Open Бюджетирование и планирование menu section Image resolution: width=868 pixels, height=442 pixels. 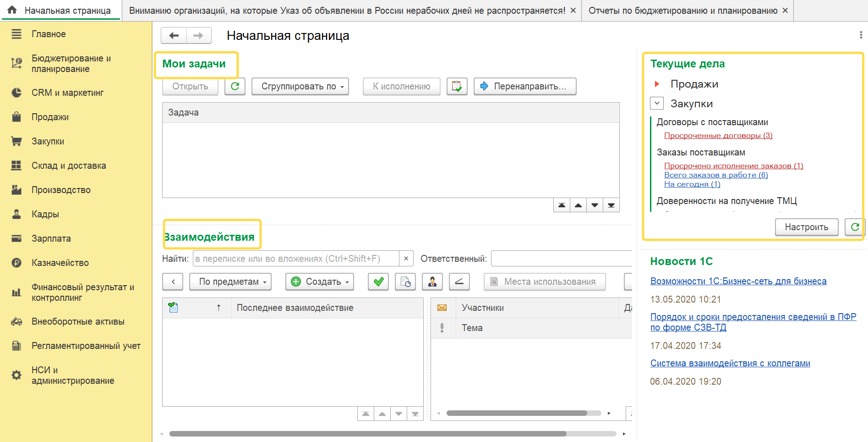(71, 64)
